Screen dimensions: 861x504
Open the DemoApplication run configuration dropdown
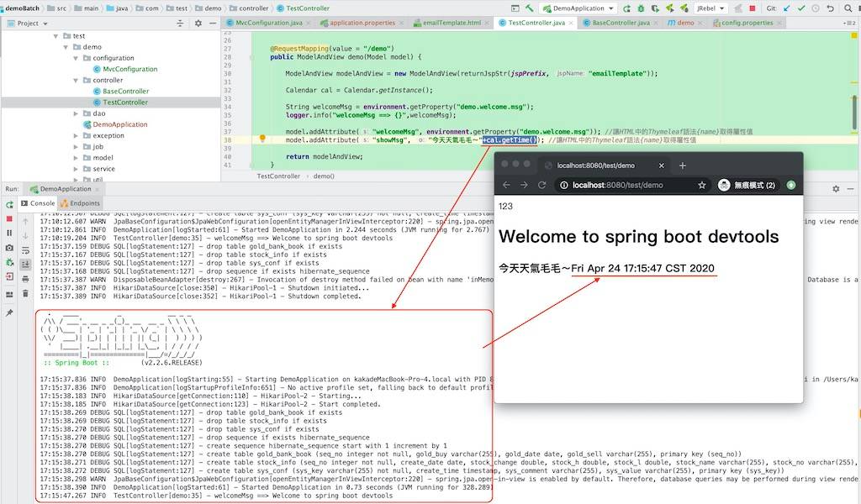point(578,8)
